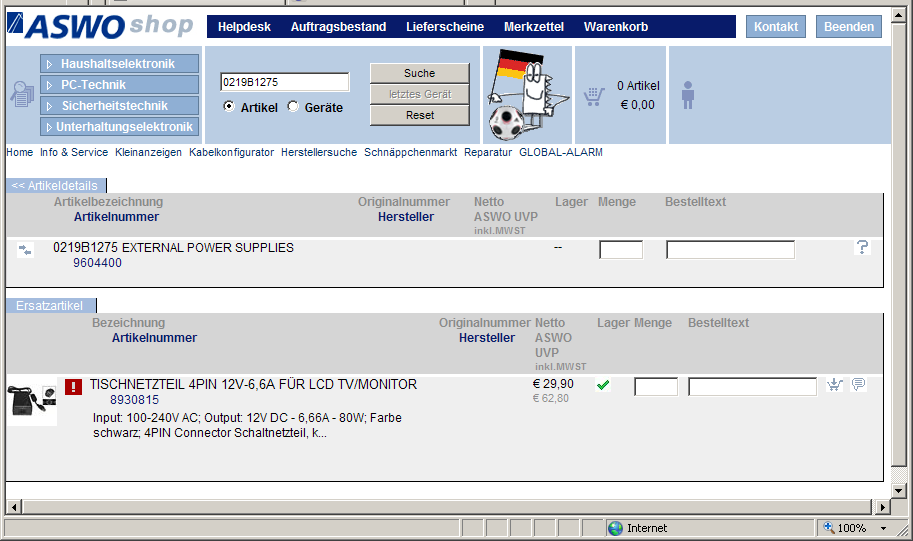Sort by Hersteller in Artikeldetails header
The image size is (913, 541).
tap(406, 217)
